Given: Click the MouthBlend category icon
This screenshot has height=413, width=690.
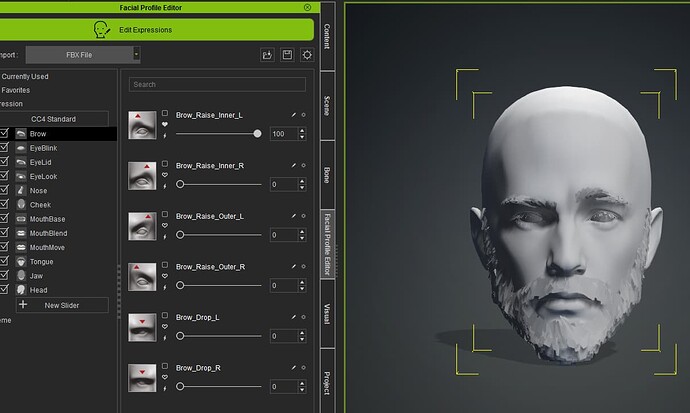Looking at the screenshot, I should pyautogui.click(x=21, y=233).
